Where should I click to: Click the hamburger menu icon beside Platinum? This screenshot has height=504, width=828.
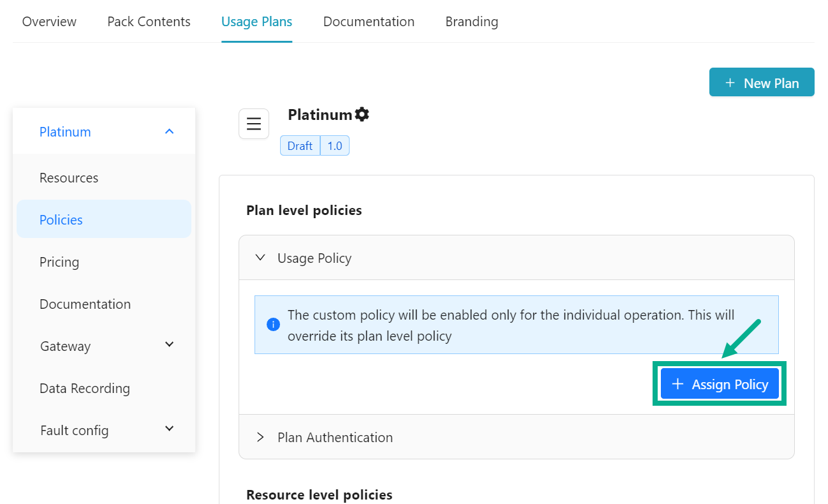tap(253, 124)
